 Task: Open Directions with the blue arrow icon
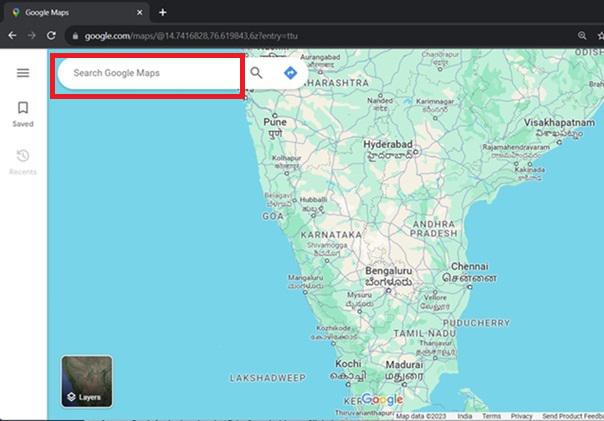tap(290, 73)
